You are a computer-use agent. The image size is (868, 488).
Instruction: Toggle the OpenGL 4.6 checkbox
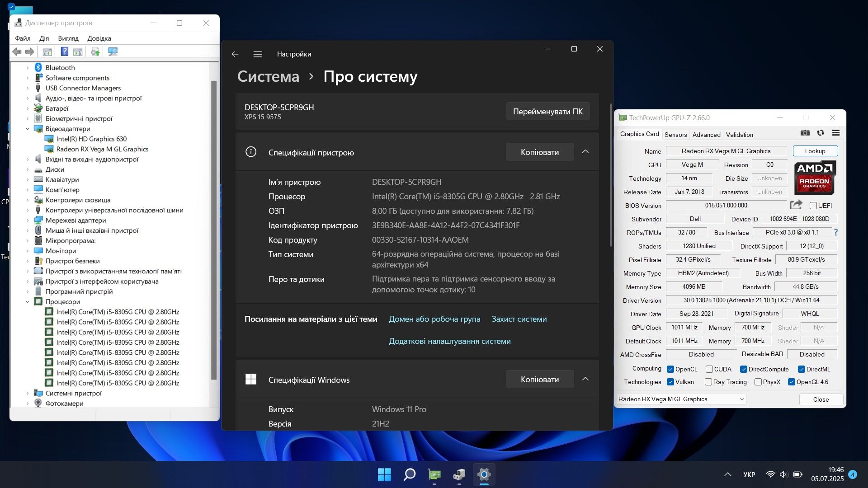click(792, 382)
